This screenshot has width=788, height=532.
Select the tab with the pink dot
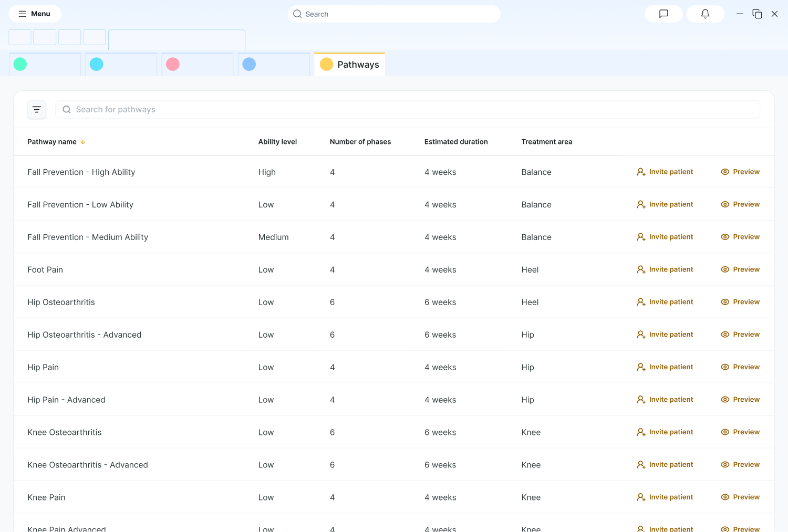pyautogui.click(x=198, y=64)
